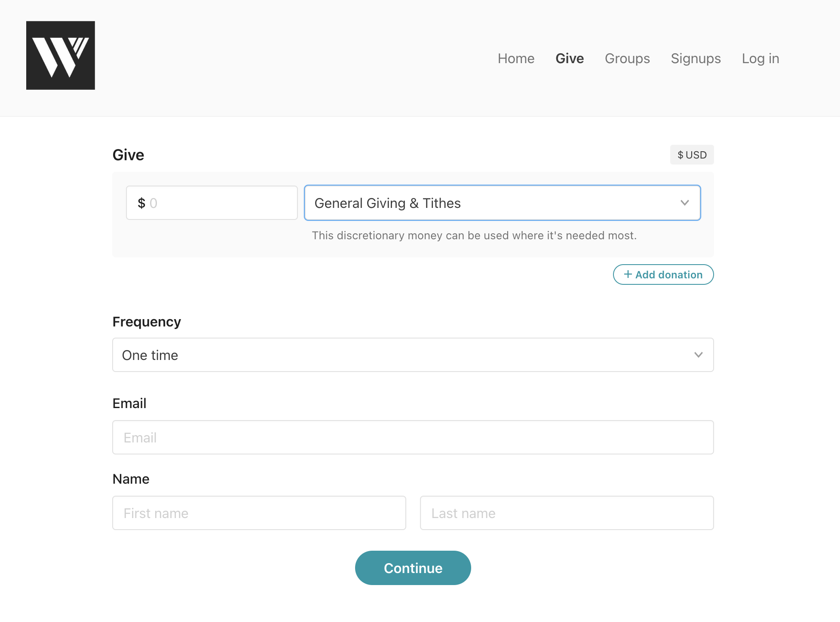Focus the Last name field
Image resolution: width=840 pixels, height=622 pixels.
(x=567, y=513)
